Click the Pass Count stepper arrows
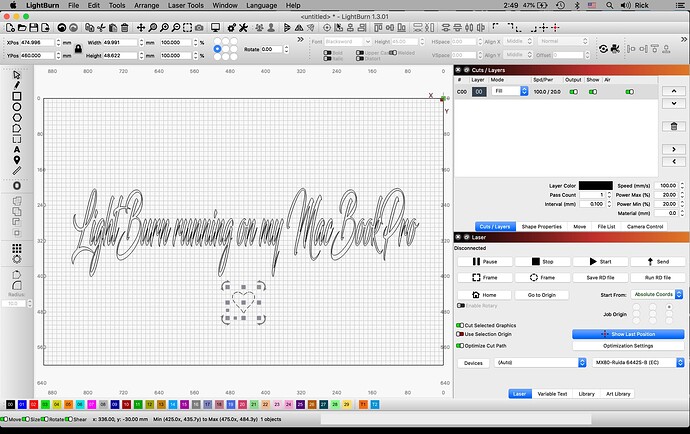Image resolution: width=690 pixels, height=434 pixels. [609, 195]
